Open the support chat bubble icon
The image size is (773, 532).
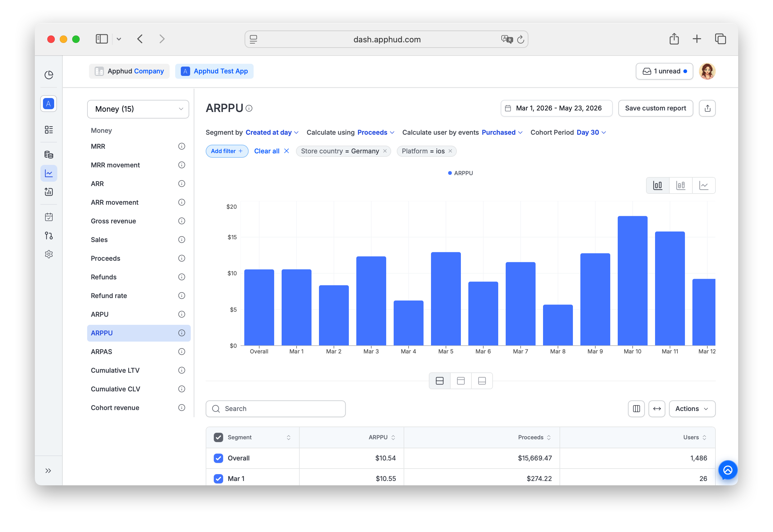(727, 470)
